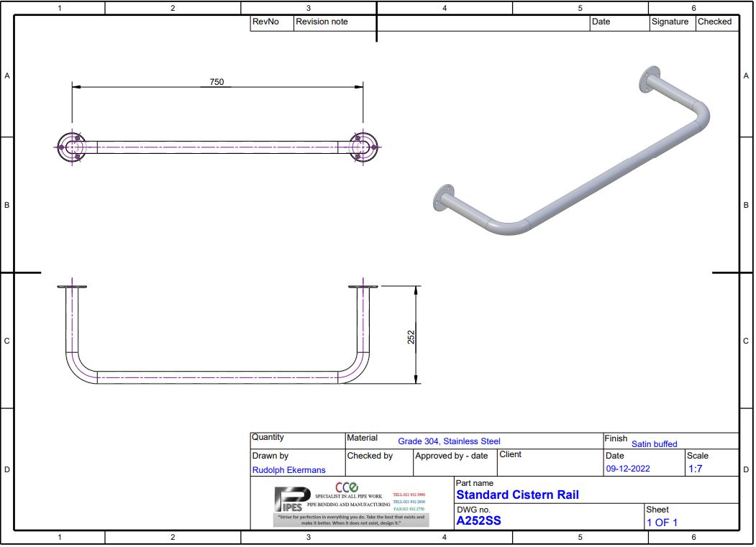Screen dimensions: 756x547
Task: Select the Part name 'Standard Cistern Rail'
Action: tap(517, 495)
